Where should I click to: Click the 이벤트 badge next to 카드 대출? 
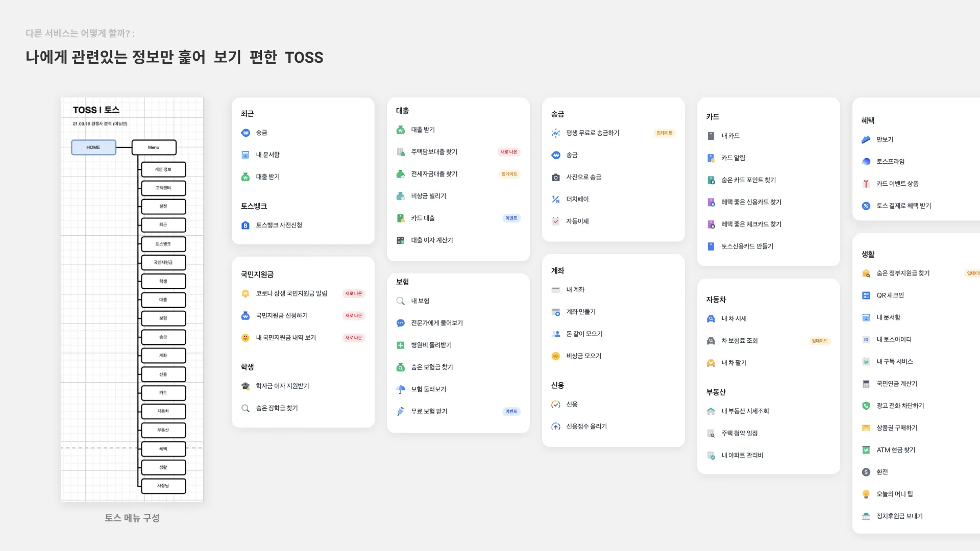click(x=511, y=218)
